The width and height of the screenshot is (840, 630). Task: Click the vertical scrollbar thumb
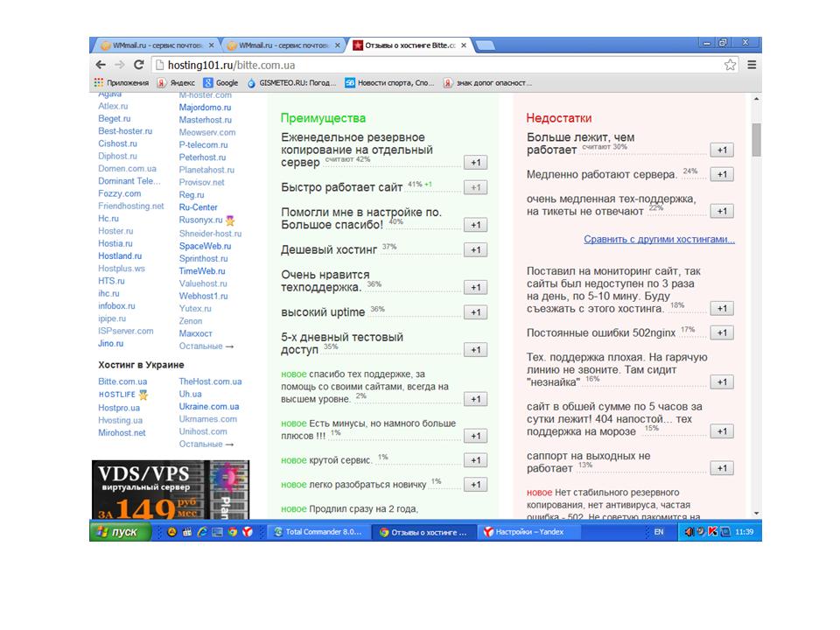tap(756, 140)
